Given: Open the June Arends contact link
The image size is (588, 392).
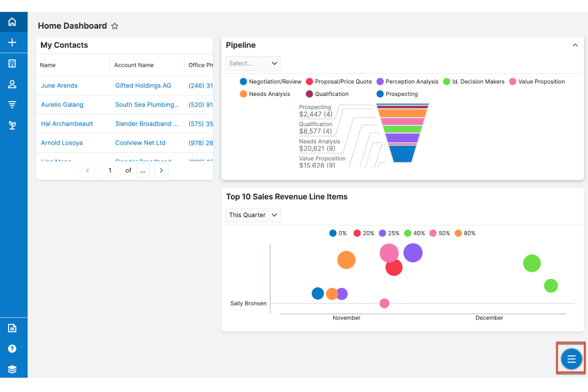Looking at the screenshot, I should (x=59, y=85).
